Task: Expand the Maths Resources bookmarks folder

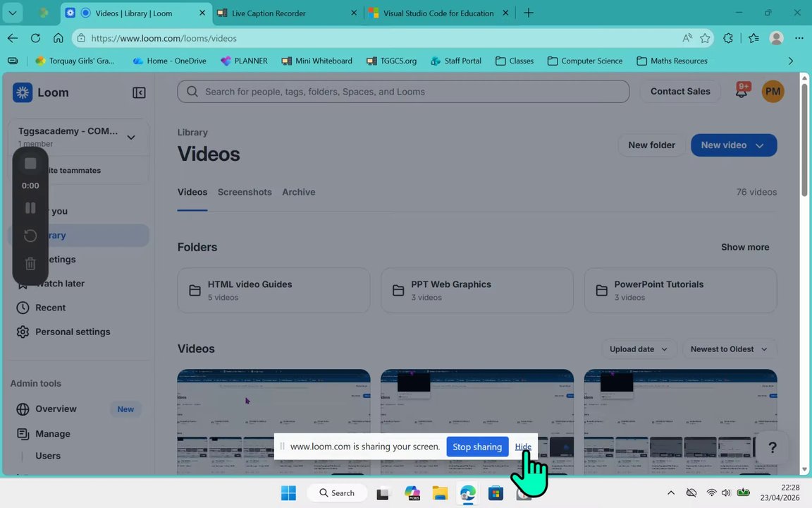Action: coord(672,61)
